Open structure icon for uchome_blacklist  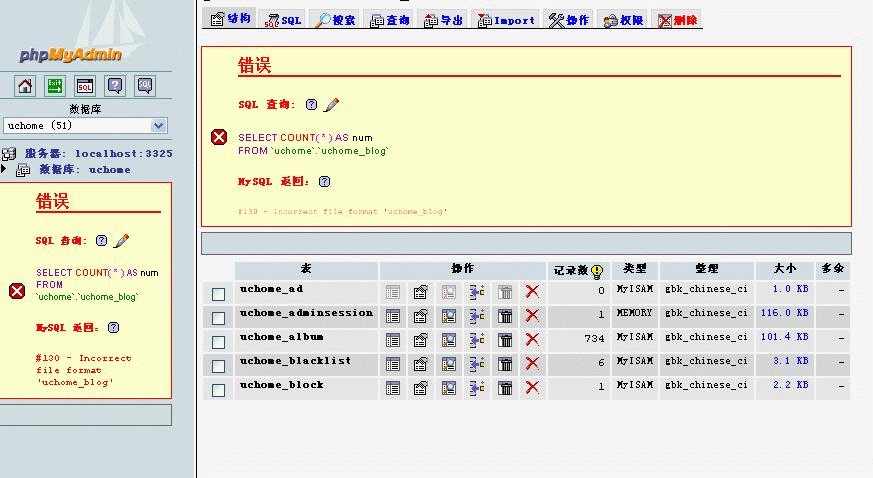(421, 364)
